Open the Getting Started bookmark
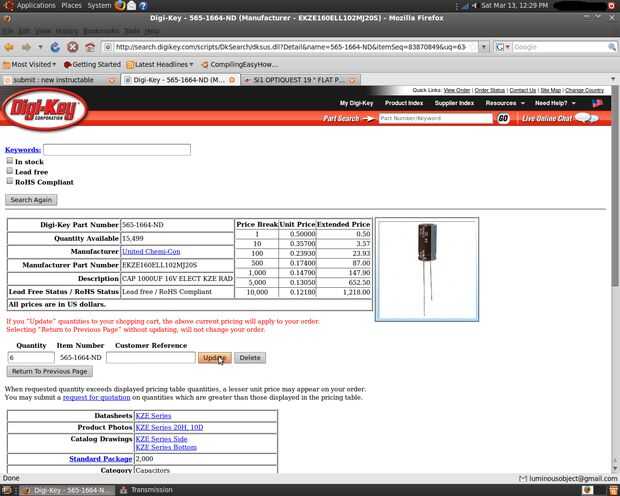Screen dimensions: 620x496 [x=92, y=64]
